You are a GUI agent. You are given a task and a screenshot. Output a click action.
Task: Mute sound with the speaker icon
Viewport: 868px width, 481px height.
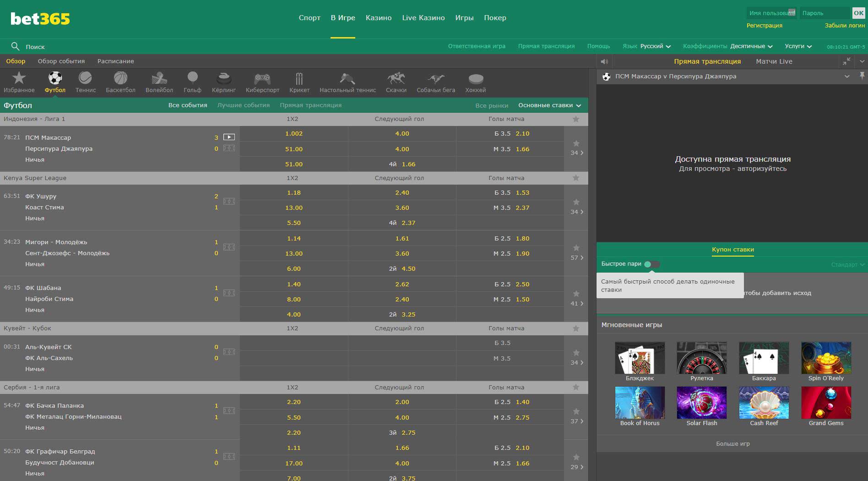604,61
